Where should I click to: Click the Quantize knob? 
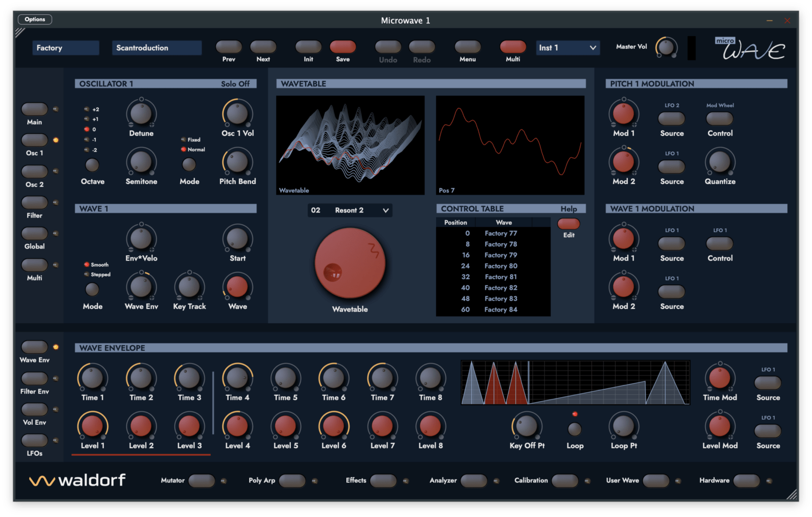(720, 162)
